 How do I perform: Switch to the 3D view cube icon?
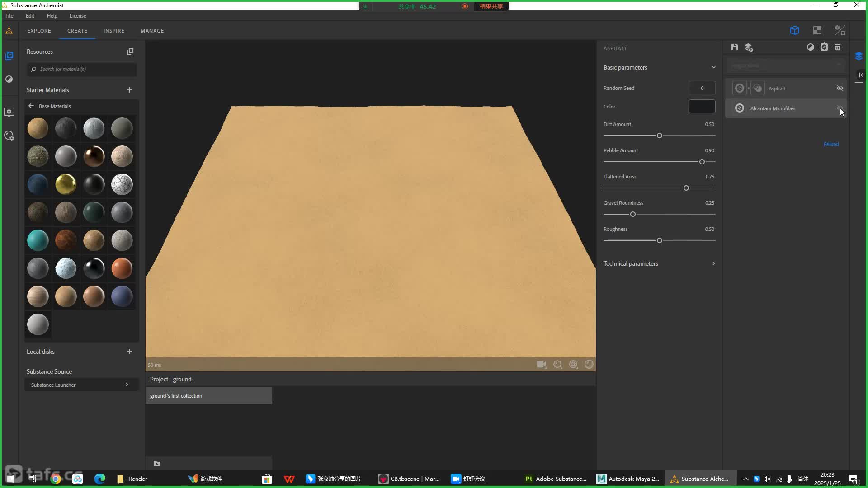pyautogui.click(x=795, y=30)
